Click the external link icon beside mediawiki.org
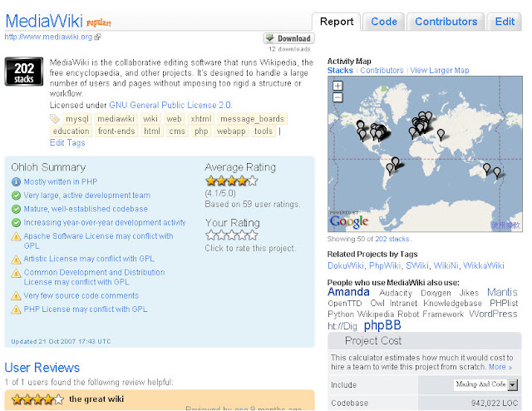 (97, 37)
